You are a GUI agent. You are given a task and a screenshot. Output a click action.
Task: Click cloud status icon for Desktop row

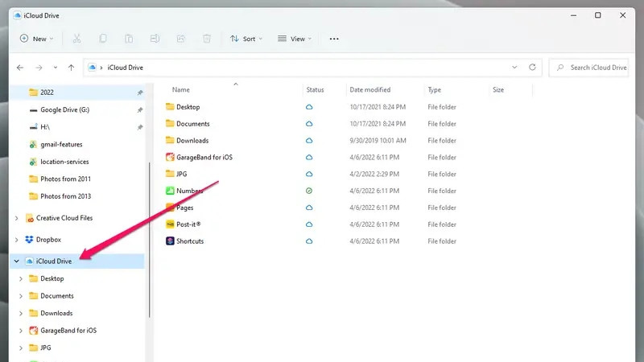309,107
